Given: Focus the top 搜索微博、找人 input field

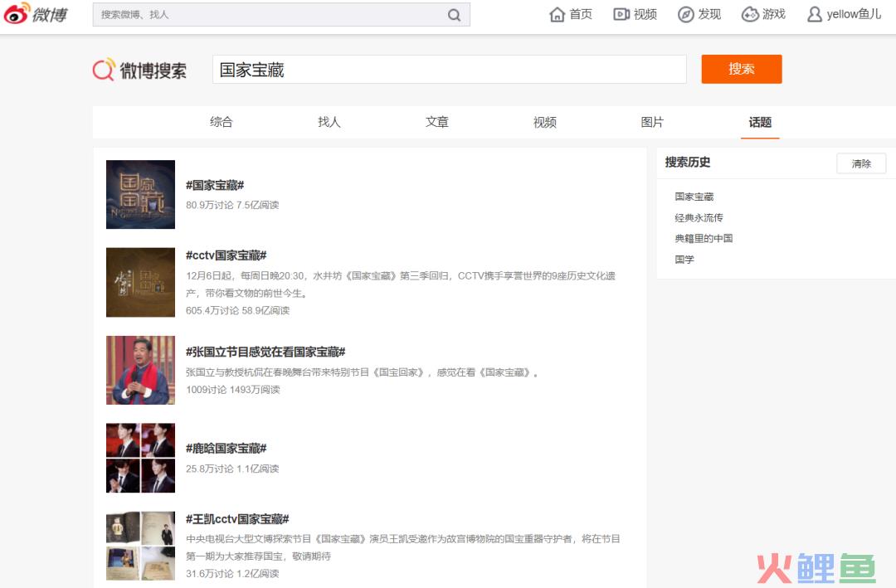Looking at the screenshot, I should pyautogui.click(x=282, y=15).
